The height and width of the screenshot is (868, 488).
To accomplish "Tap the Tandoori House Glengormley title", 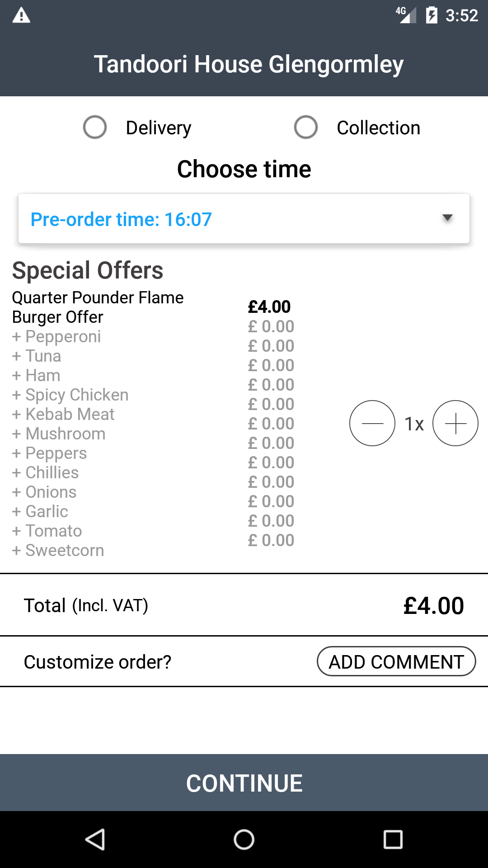I will pyautogui.click(x=249, y=64).
